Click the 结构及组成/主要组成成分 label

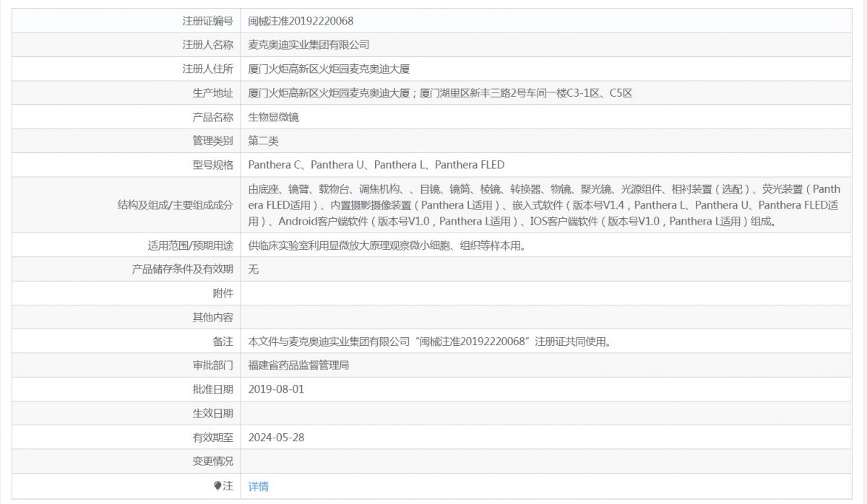point(175,205)
